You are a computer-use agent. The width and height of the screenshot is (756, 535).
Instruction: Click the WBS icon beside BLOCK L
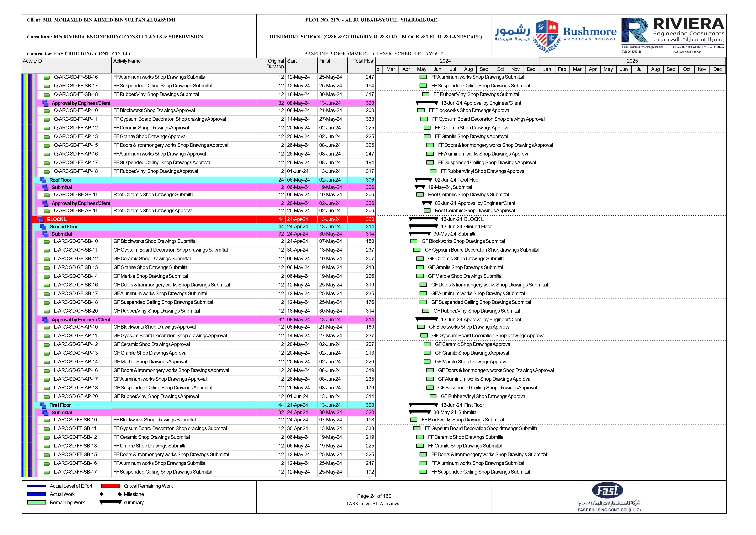click(41, 219)
